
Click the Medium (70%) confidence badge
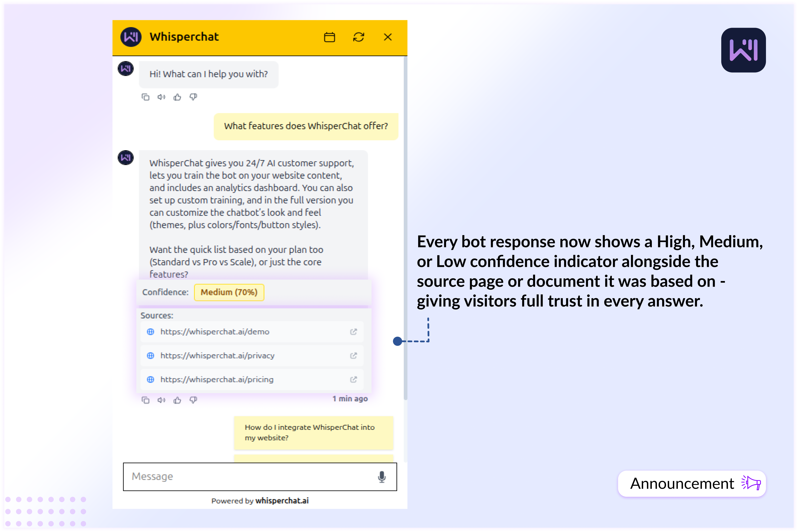(229, 292)
